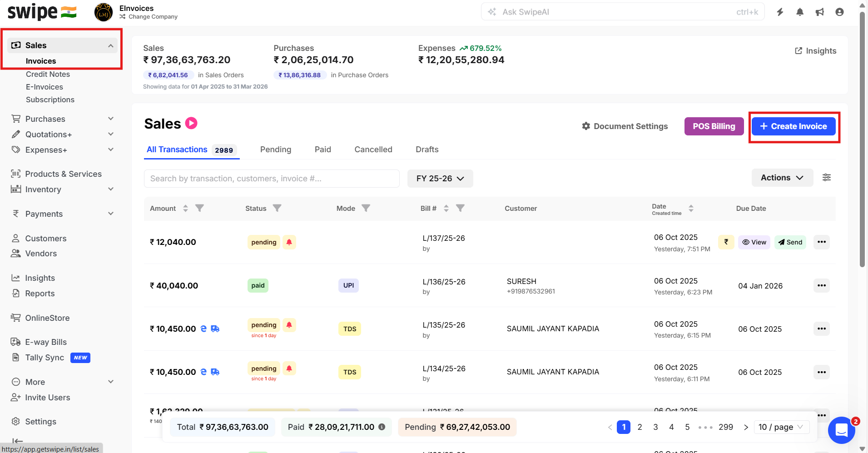The height and width of the screenshot is (453, 868).
Task: Click the Create Invoice button
Action: pyautogui.click(x=793, y=126)
